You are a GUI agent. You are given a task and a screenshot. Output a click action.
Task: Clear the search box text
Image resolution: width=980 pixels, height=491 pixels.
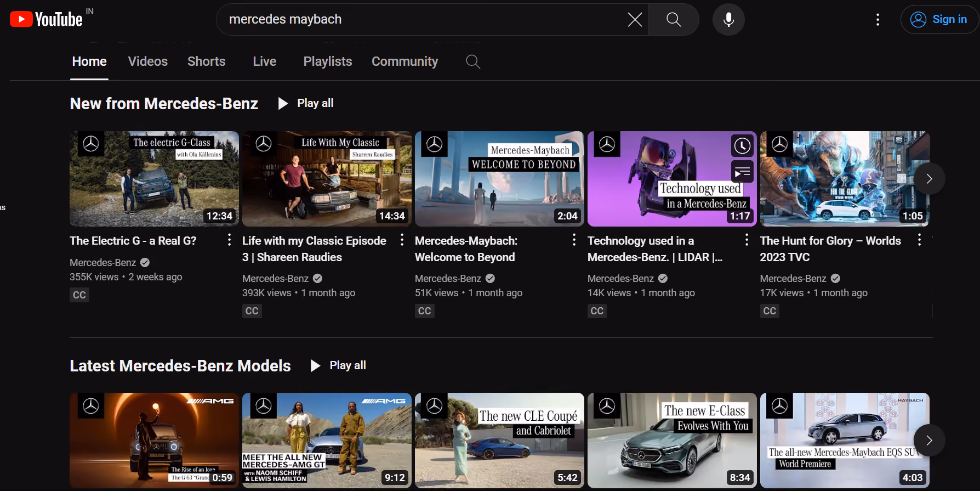[635, 20]
